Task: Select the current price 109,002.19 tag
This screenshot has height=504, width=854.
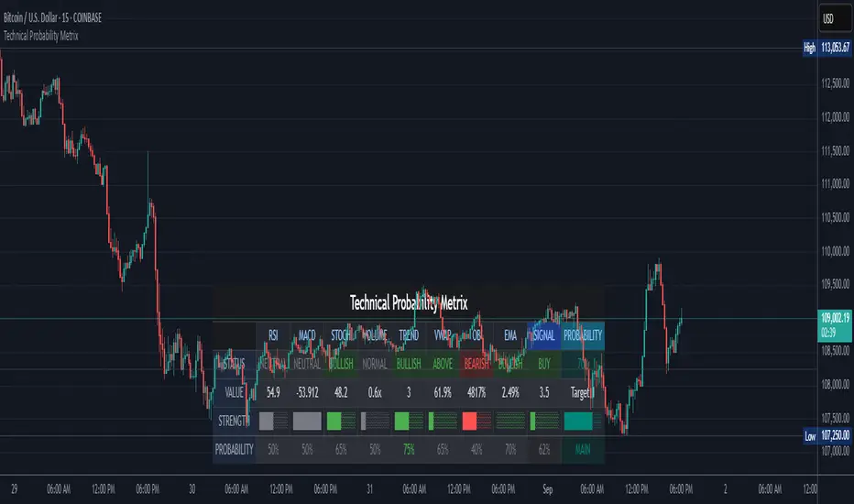Action: click(x=835, y=324)
